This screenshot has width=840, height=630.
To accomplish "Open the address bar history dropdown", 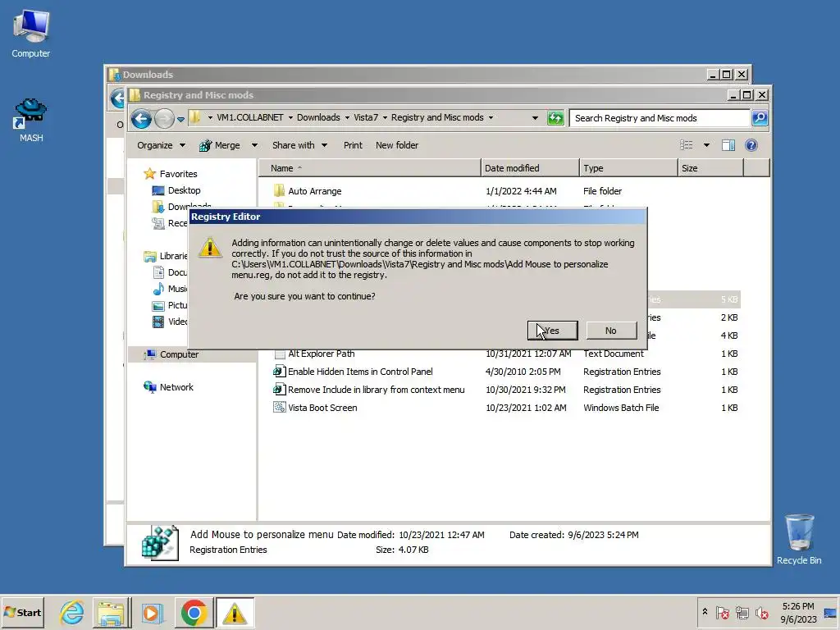I will coord(535,118).
